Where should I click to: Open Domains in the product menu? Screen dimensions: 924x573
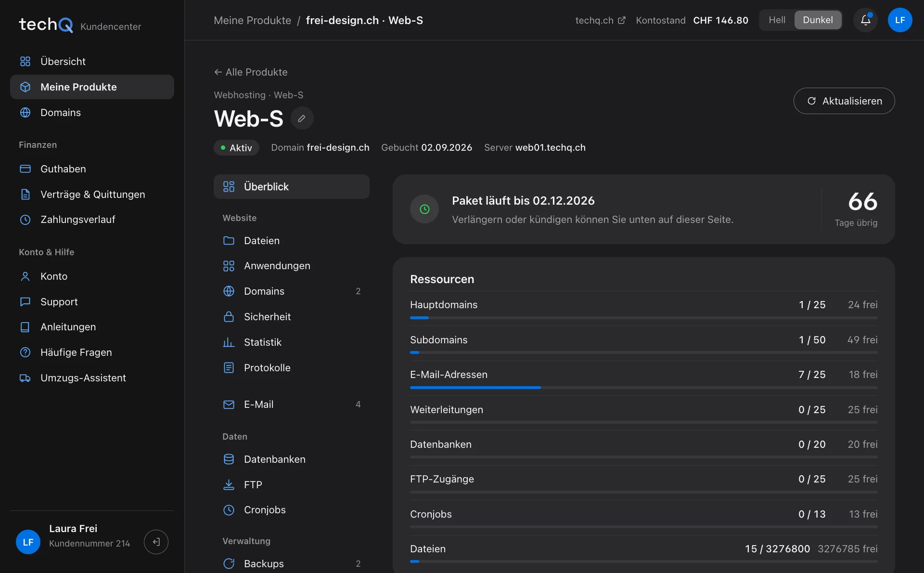click(x=292, y=291)
